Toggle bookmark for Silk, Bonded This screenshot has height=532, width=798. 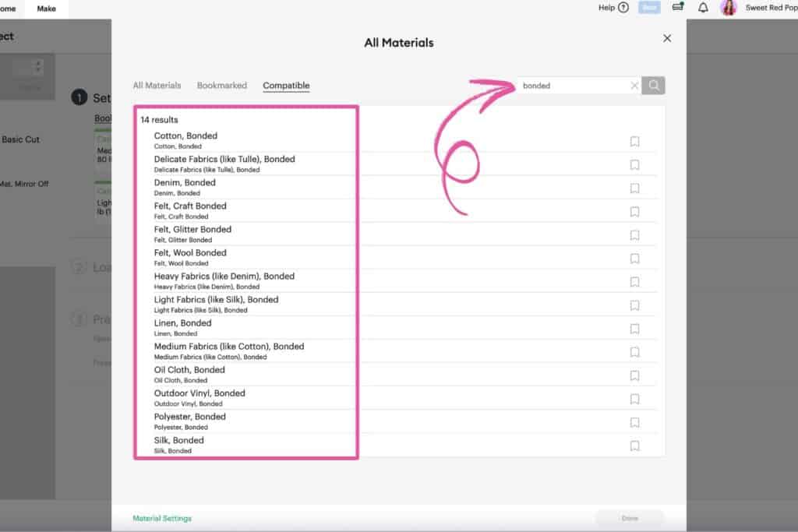(x=634, y=446)
